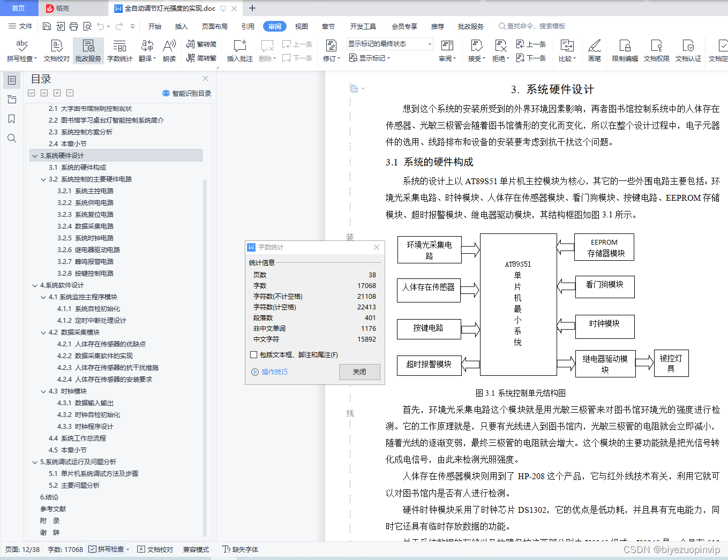Switch to the 开始 ribbon tab
The height and width of the screenshot is (560, 728).
155,26
